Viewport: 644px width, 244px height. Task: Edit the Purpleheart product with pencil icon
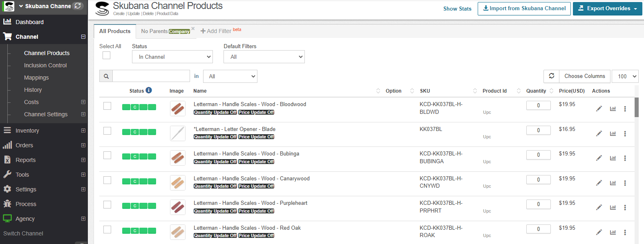pyautogui.click(x=599, y=207)
